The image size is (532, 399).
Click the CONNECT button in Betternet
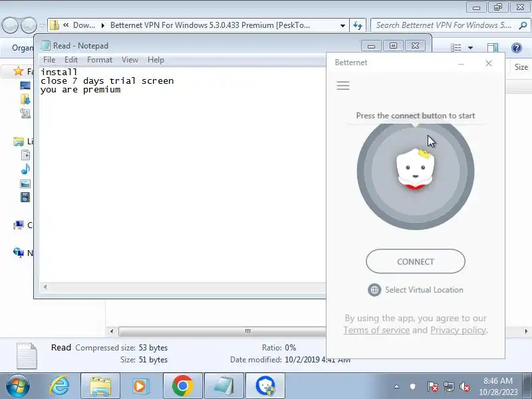[x=415, y=261]
